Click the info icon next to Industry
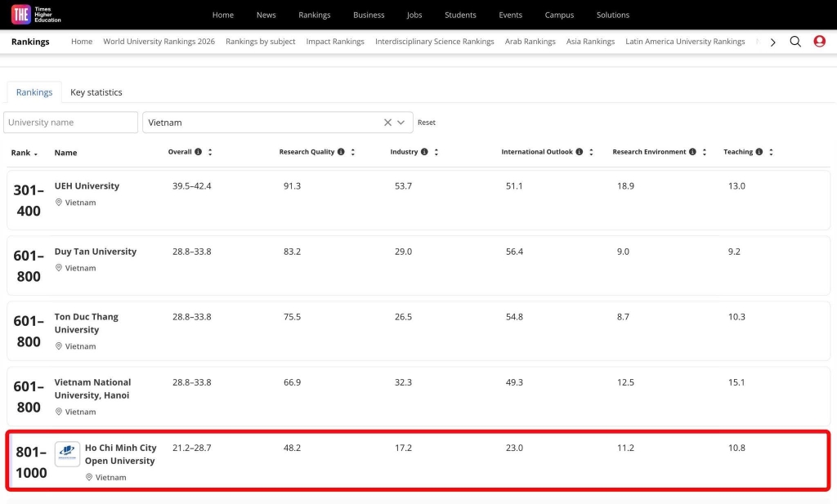Image resolution: width=837 pixels, height=504 pixels. [x=424, y=152]
